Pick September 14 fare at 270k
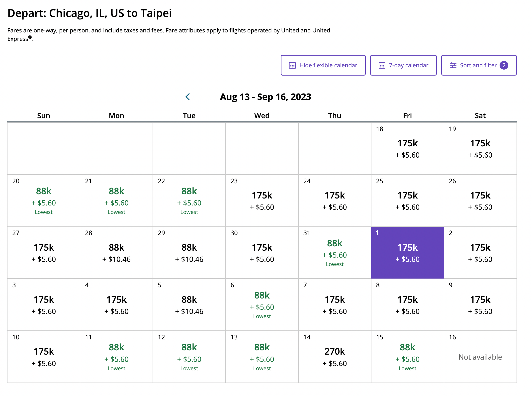The image size is (532, 396). point(335,357)
